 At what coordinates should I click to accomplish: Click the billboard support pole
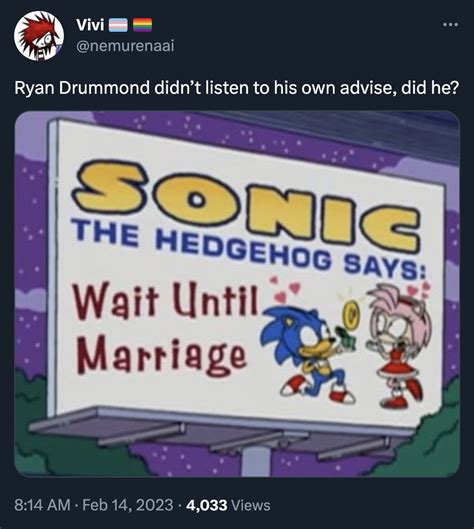255,461
